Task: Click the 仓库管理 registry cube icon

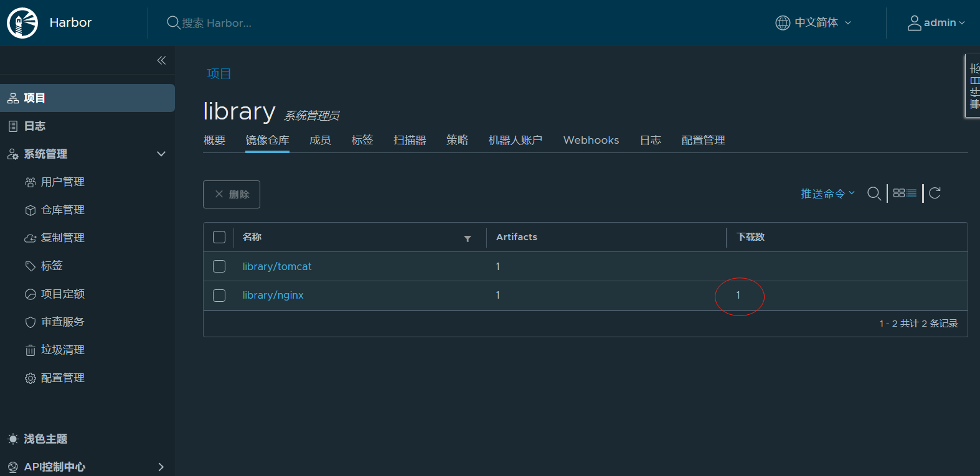Action: (30, 210)
